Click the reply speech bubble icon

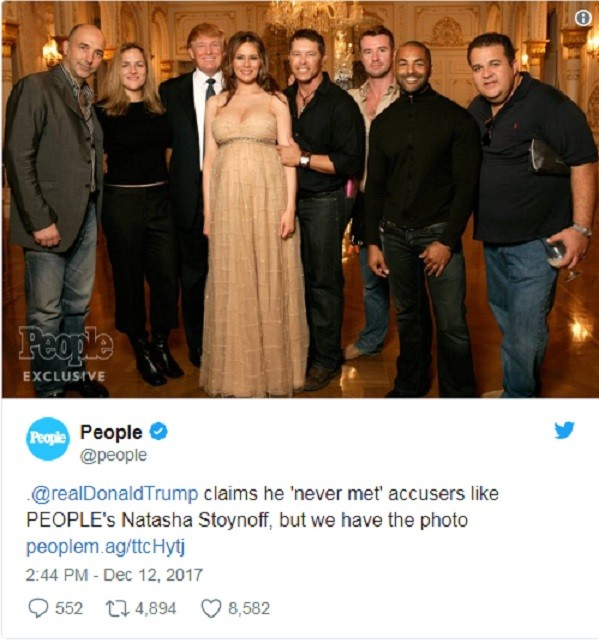38,608
